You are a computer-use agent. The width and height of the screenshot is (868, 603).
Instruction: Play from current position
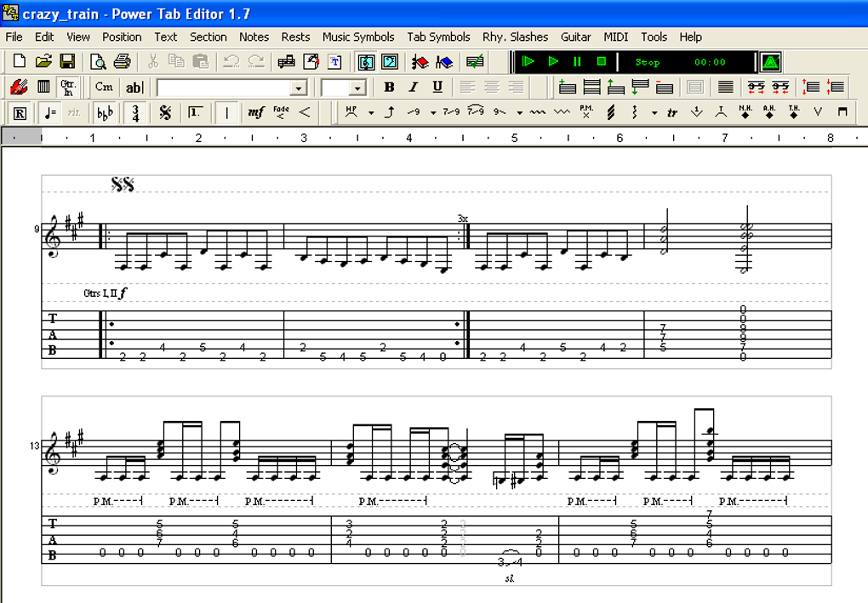(x=553, y=61)
